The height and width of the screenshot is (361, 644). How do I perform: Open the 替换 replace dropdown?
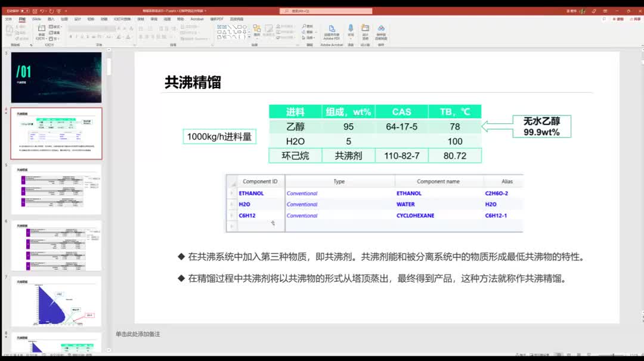click(308, 32)
